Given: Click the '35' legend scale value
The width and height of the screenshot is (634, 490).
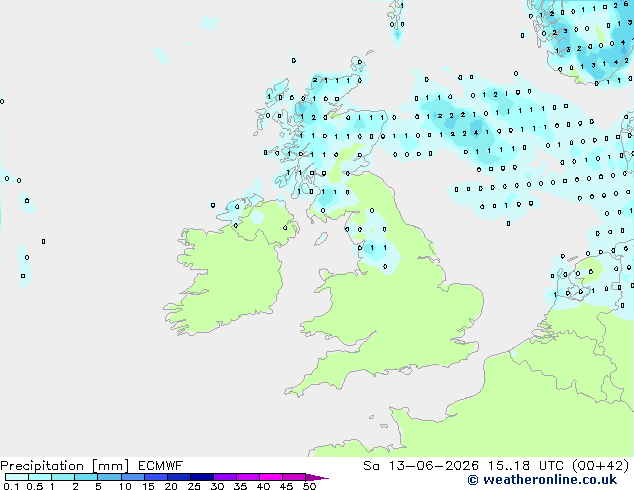Looking at the screenshot, I should (240, 486).
